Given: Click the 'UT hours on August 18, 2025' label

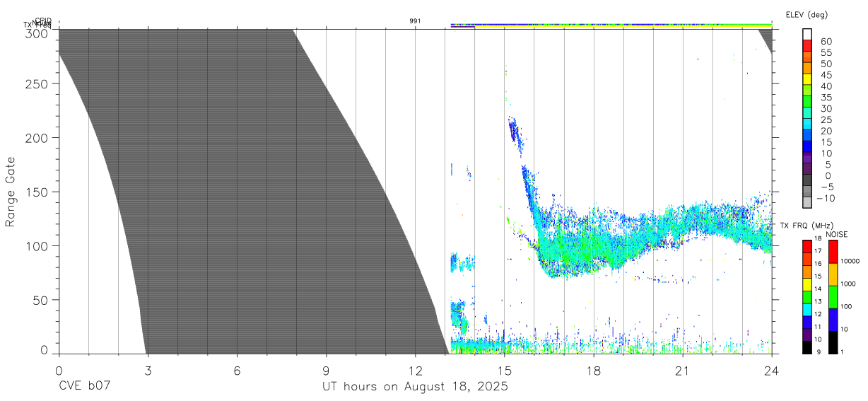Looking at the screenshot, I should (x=415, y=387).
